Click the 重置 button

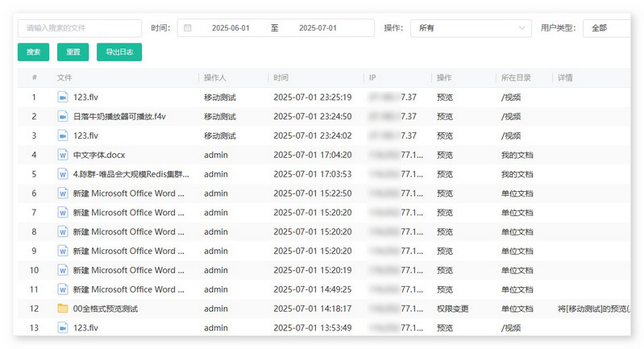click(x=73, y=52)
